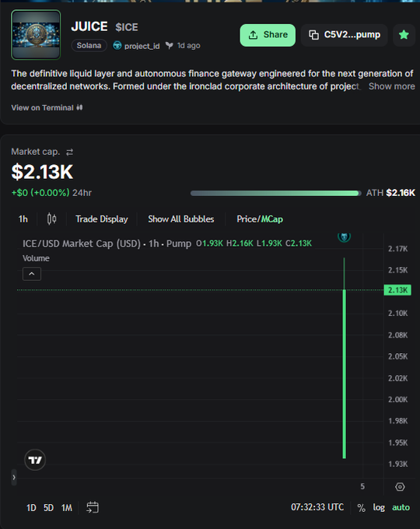Click the Solana chain badge

[x=89, y=46]
